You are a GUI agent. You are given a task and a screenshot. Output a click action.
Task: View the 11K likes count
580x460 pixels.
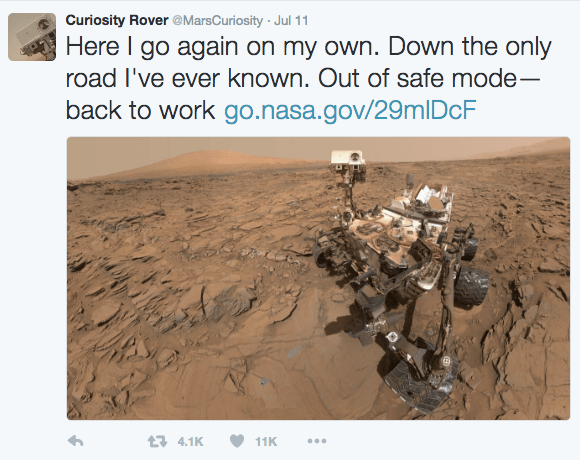[x=266, y=442]
